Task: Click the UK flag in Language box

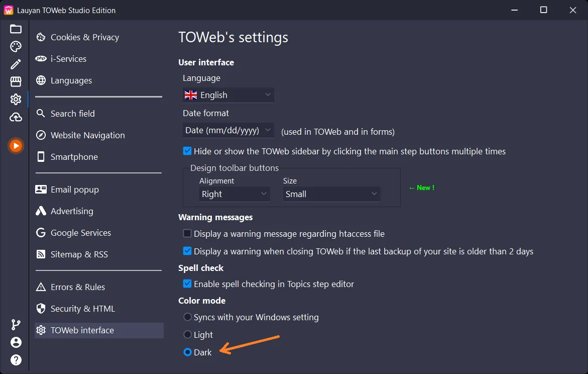Action: (x=191, y=95)
